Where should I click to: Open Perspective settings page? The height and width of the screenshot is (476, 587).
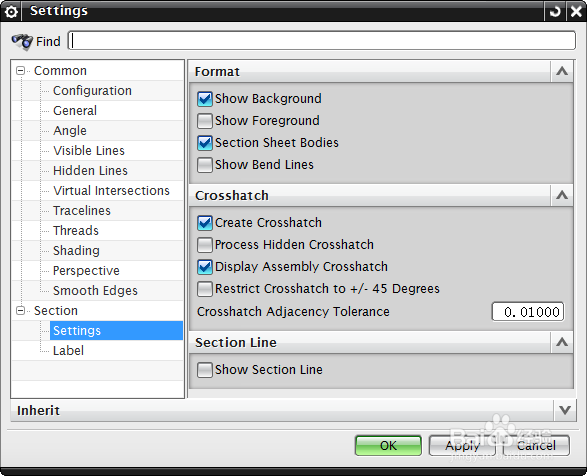(x=86, y=271)
